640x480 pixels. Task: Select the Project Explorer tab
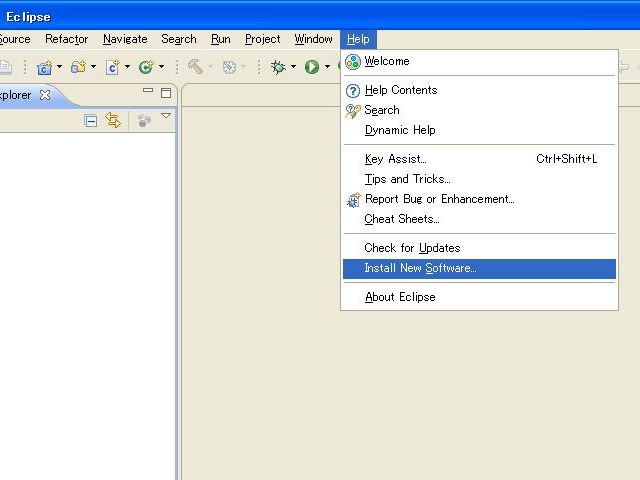coord(16,95)
